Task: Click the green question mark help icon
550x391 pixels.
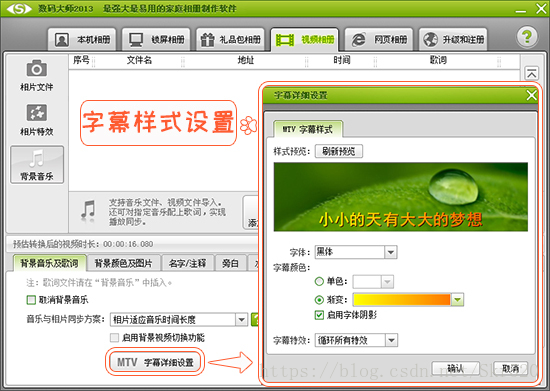Action: [527, 36]
